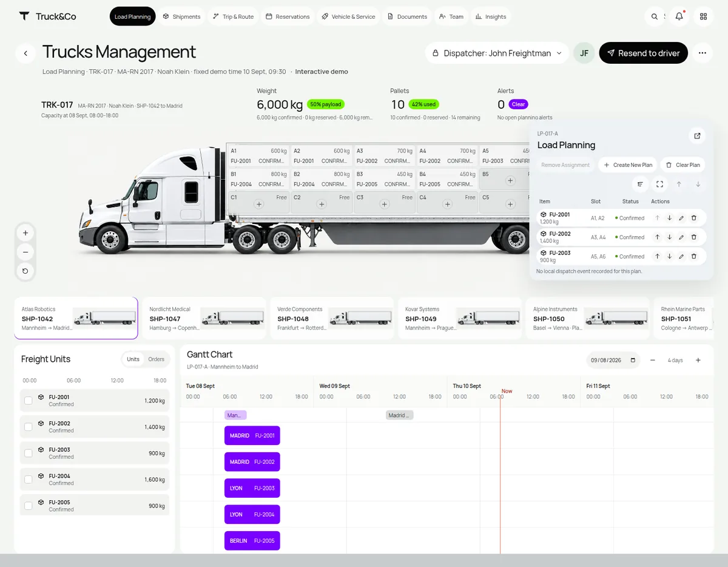
Task: Select the MADRID FU-2001 Gantt bar
Action: (252, 435)
